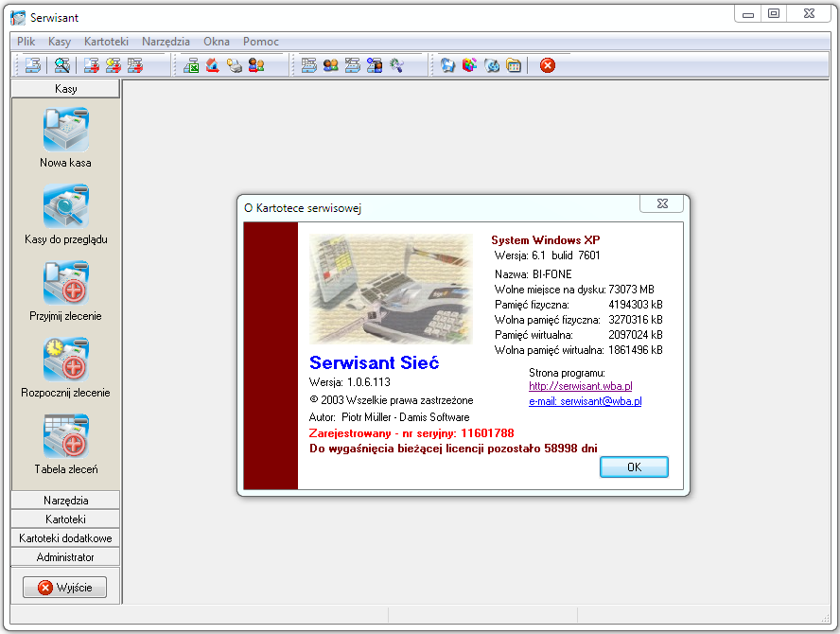Close the O Kartotece serwisowej dialog
The width and height of the screenshot is (840, 634).
tap(662, 203)
